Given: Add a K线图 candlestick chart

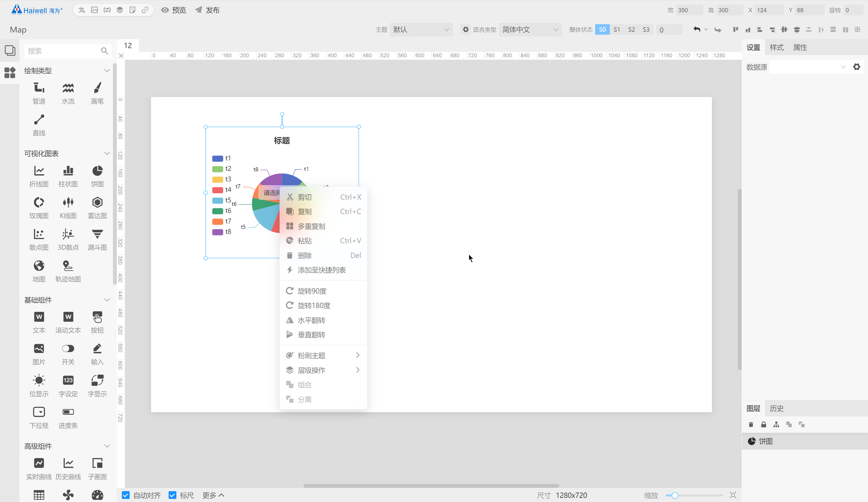Looking at the screenshot, I should point(68,207).
